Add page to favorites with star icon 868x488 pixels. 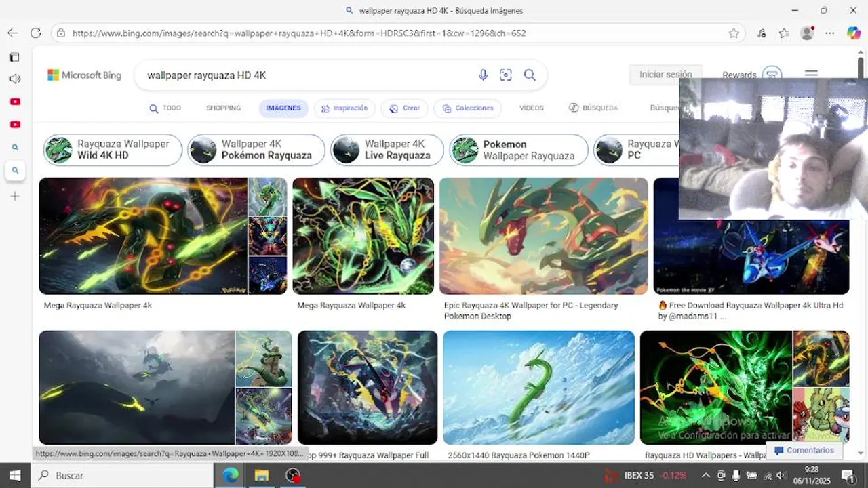coord(734,33)
